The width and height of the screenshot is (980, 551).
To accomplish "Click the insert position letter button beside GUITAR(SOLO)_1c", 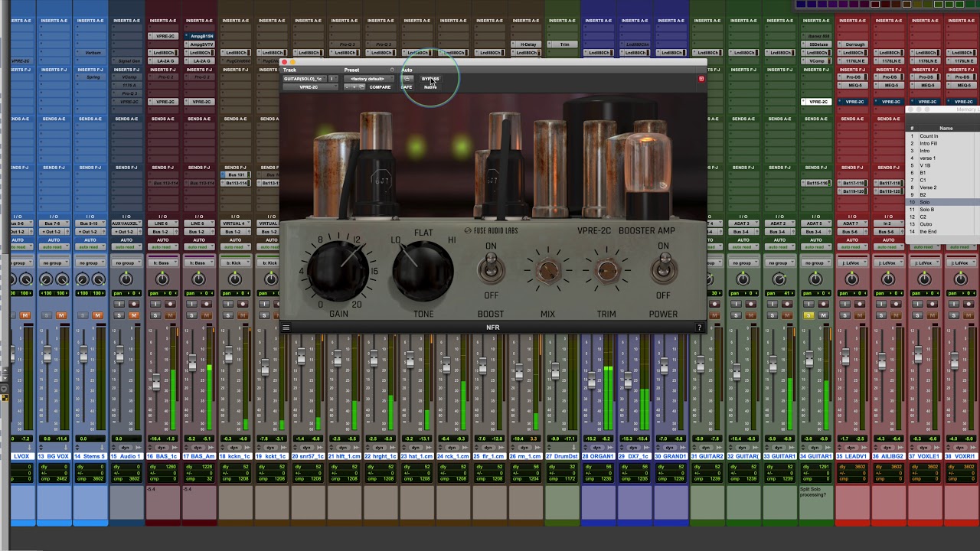I will [x=333, y=79].
